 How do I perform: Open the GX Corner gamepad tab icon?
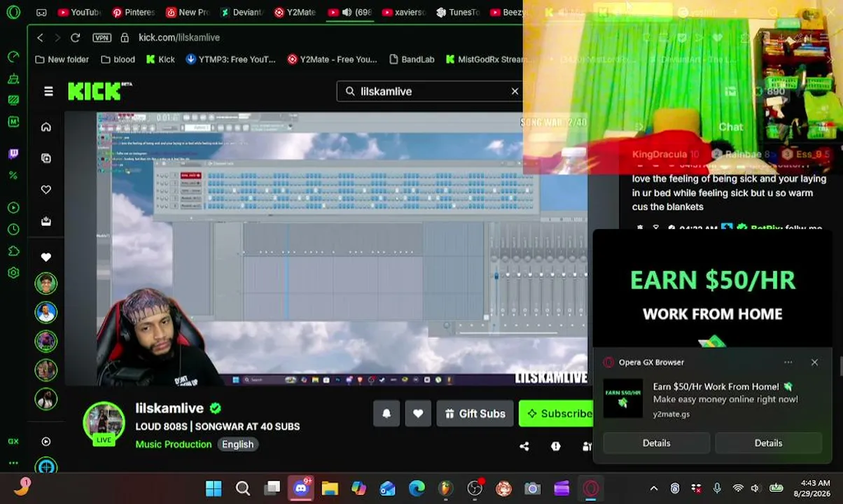(41, 12)
